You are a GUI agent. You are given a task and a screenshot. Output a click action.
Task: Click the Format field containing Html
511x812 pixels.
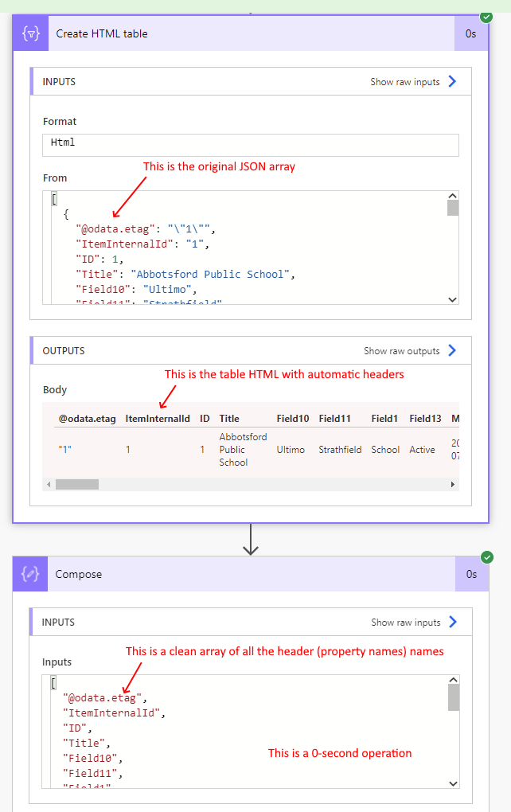click(251, 145)
